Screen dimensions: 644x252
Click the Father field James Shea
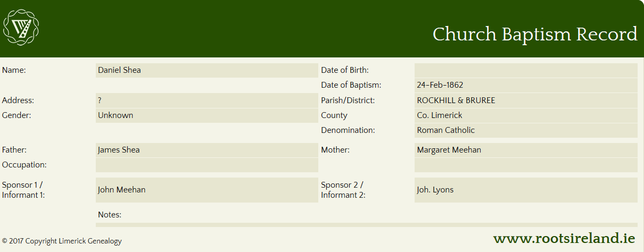click(207, 150)
